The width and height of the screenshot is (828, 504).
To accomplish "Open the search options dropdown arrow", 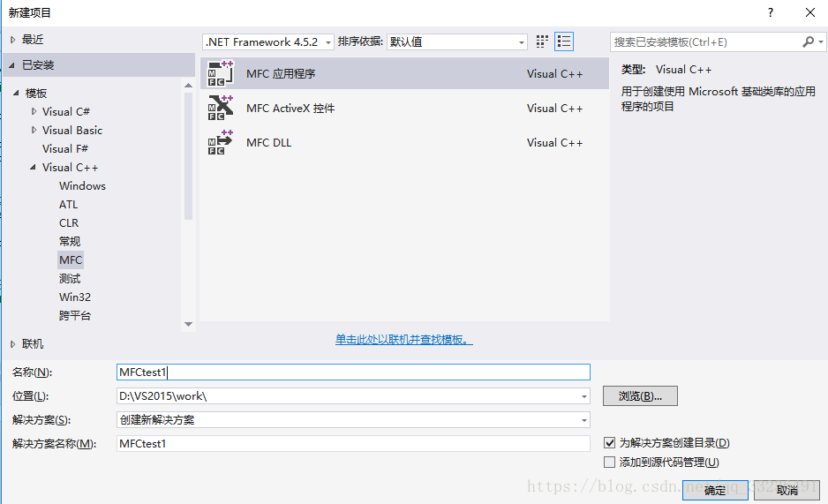I will coord(821,41).
